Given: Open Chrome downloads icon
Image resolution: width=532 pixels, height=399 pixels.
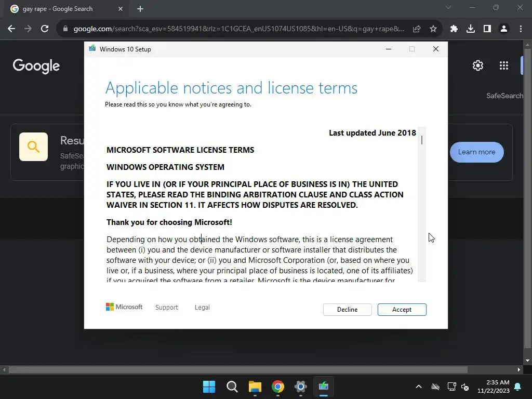Looking at the screenshot, I should tap(471, 29).
